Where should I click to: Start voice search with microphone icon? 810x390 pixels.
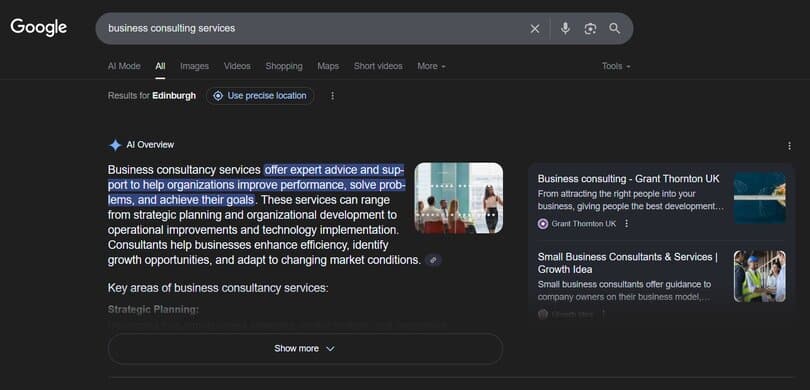(x=565, y=28)
